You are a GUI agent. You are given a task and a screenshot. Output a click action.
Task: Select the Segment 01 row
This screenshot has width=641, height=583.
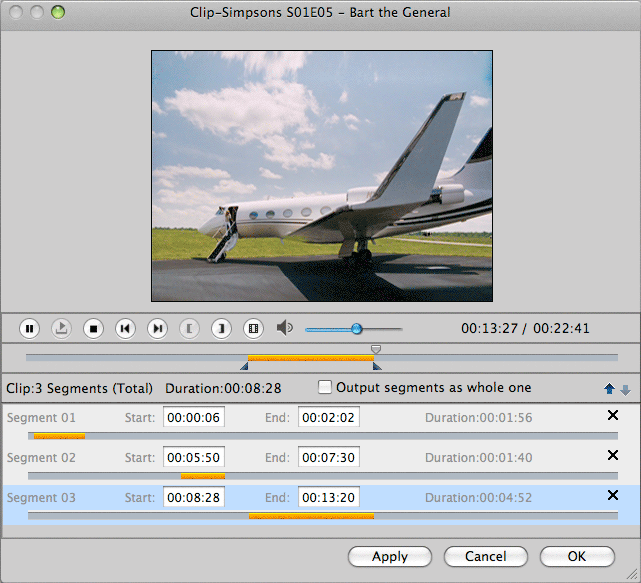point(320,424)
